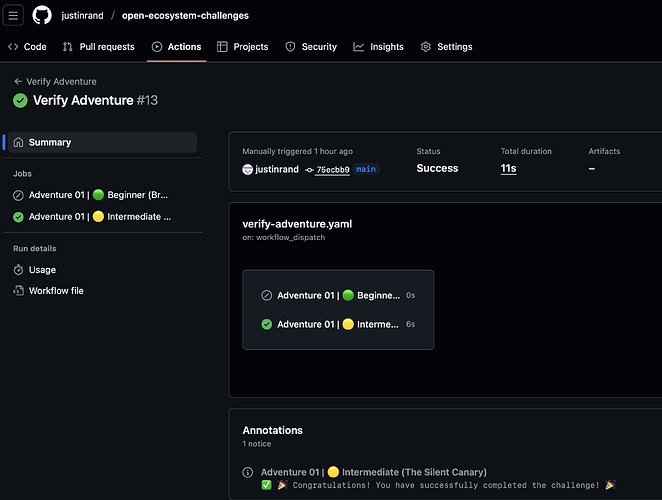The width and height of the screenshot is (662, 500).
Task: Click the Summary home icon
Action: (x=19, y=142)
